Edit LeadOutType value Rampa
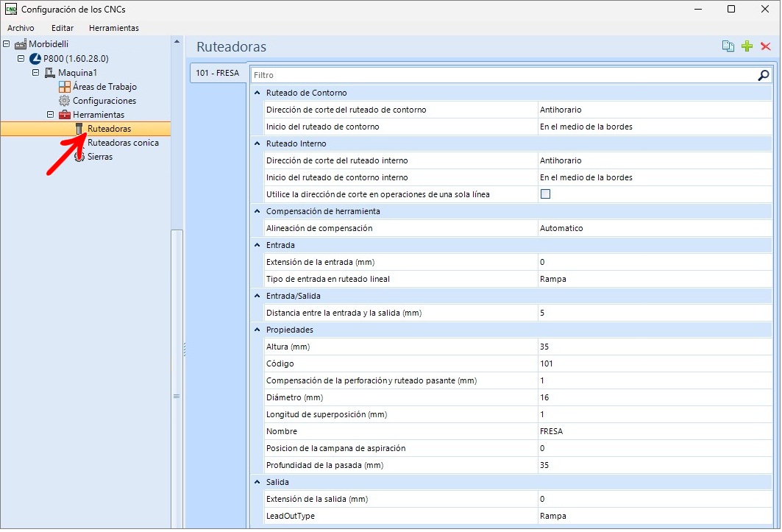Screen dimensions: 782x532 coord(655,517)
